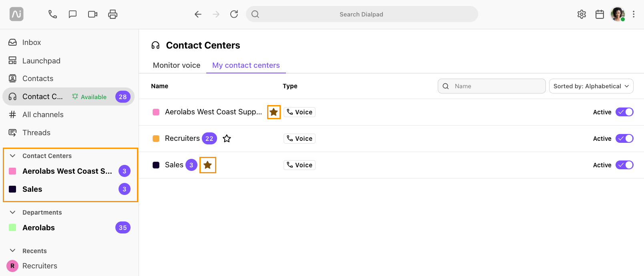Open Sales in sidebar contact centers
644x276 pixels.
click(x=68, y=189)
